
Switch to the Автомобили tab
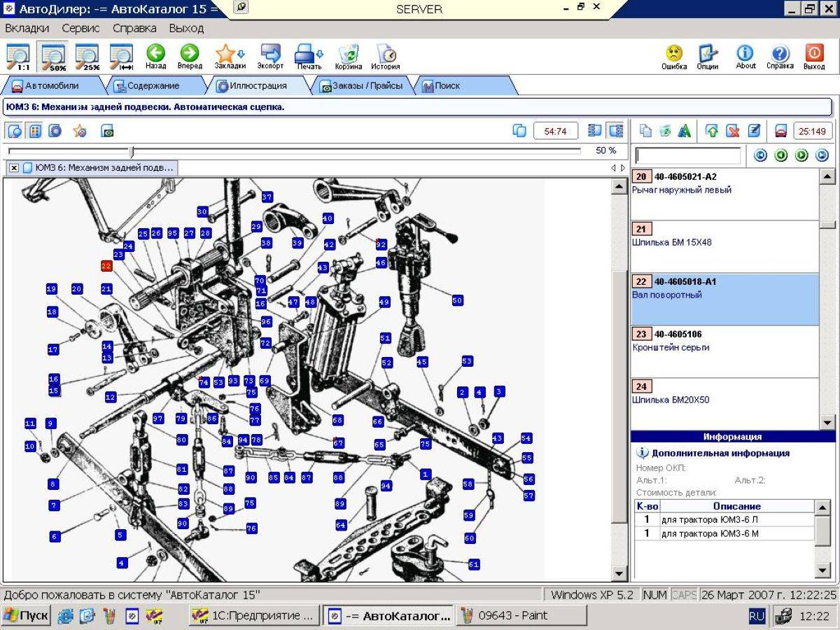tap(52, 86)
